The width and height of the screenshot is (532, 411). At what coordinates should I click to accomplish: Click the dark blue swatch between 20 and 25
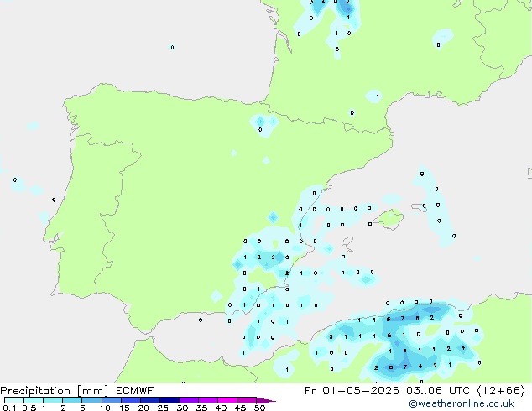click(x=150, y=400)
